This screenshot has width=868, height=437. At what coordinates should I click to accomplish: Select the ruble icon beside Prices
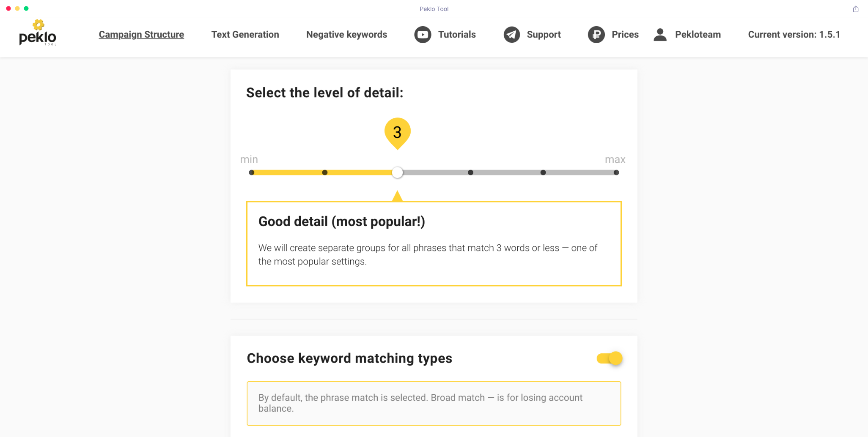596,35
